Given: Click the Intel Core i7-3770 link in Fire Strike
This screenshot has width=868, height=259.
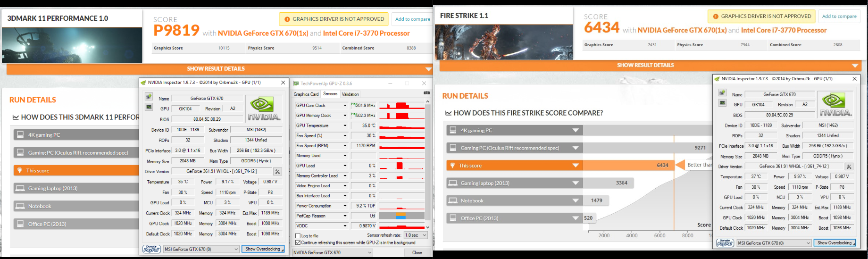Looking at the screenshot, I should tap(784, 30).
